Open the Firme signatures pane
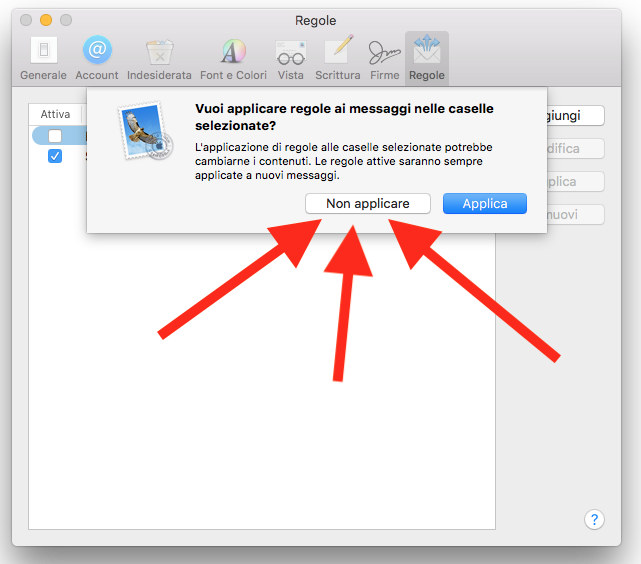 pyautogui.click(x=384, y=58)
